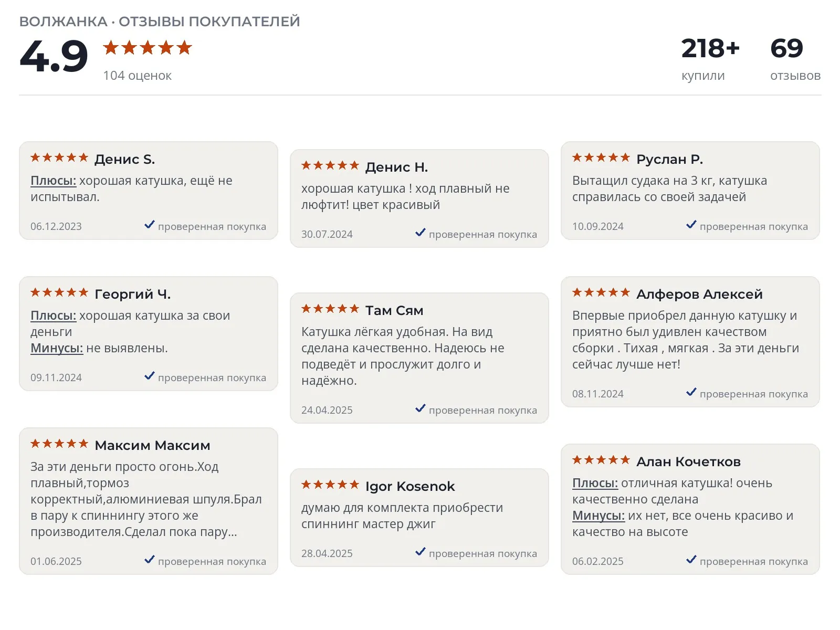The image size is (840, 630).
Task: Select the Там Сям review card
Action: coord(419,358)
